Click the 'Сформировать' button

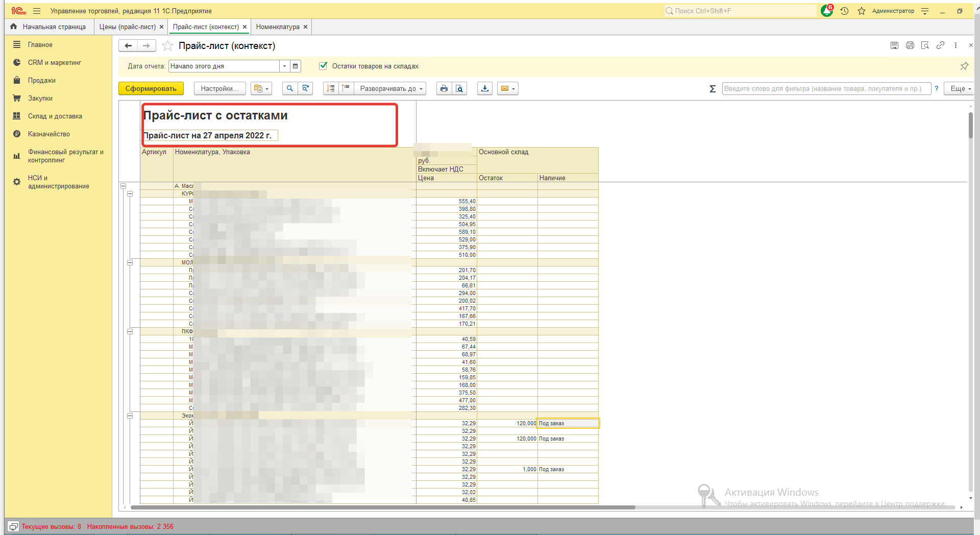tap(151, 88)
